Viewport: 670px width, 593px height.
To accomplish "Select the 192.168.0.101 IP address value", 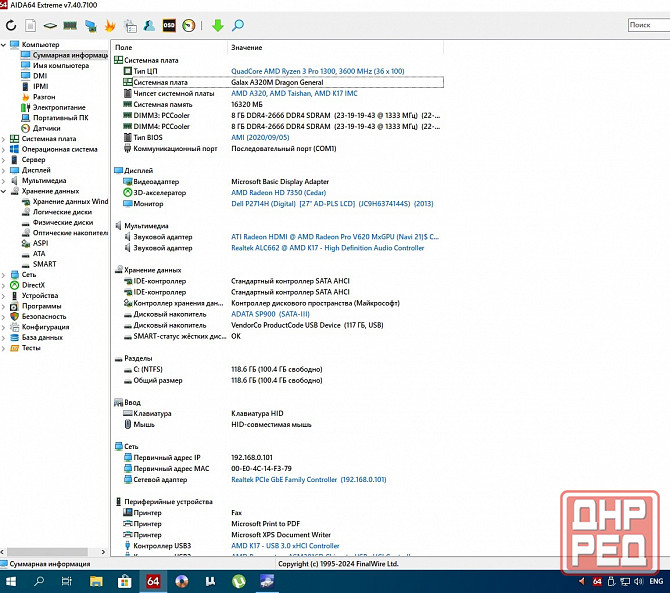I will pos(252,458).
